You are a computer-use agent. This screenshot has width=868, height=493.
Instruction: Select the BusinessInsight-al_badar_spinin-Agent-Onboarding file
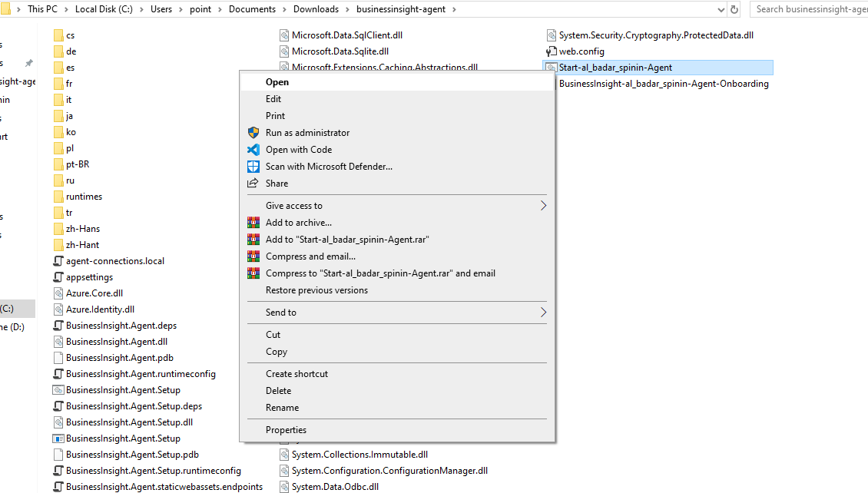[x=664, y=84]
